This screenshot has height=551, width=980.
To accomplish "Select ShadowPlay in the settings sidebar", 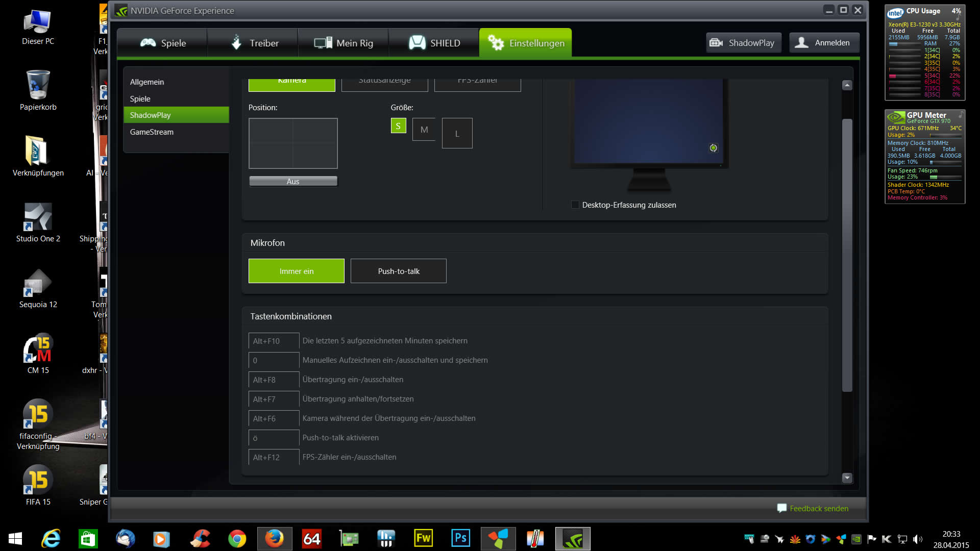I will [x=176, y=115].
